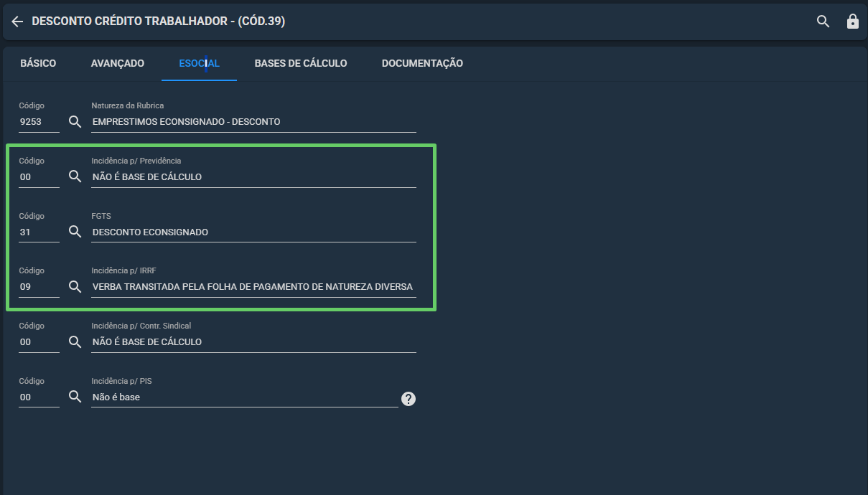Viewport: 868px width, 495px height.
Task: Switch to the BÁSICO tab
Action: (x=38, y=63)
